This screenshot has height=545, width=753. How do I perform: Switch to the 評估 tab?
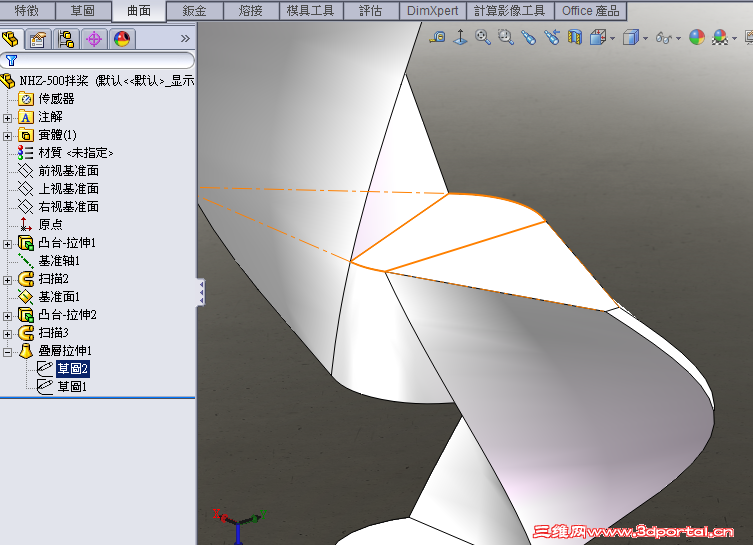(371, 10)
